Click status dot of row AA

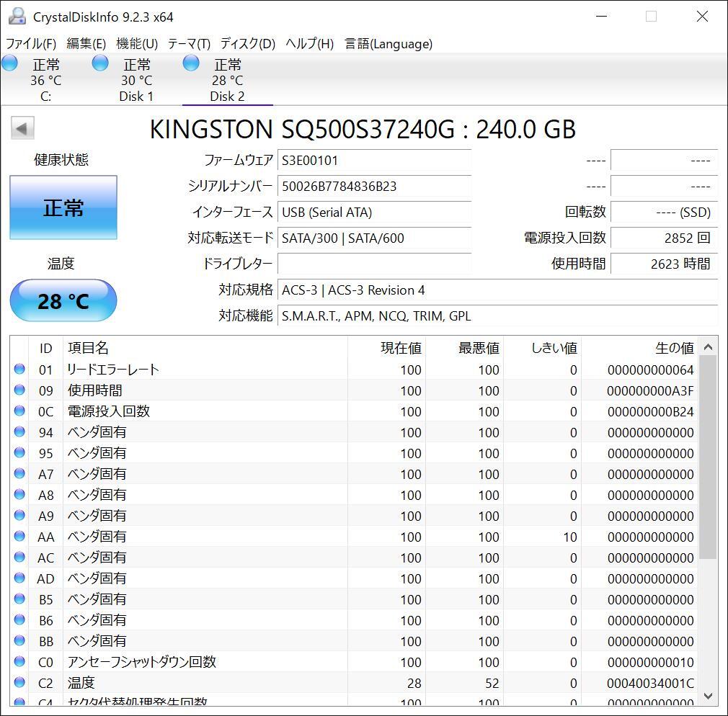point(19,536)
